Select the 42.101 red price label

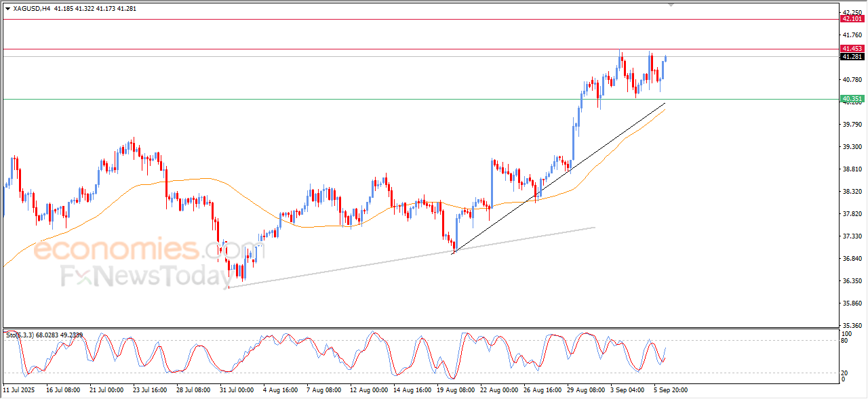(x=852, y=19)
